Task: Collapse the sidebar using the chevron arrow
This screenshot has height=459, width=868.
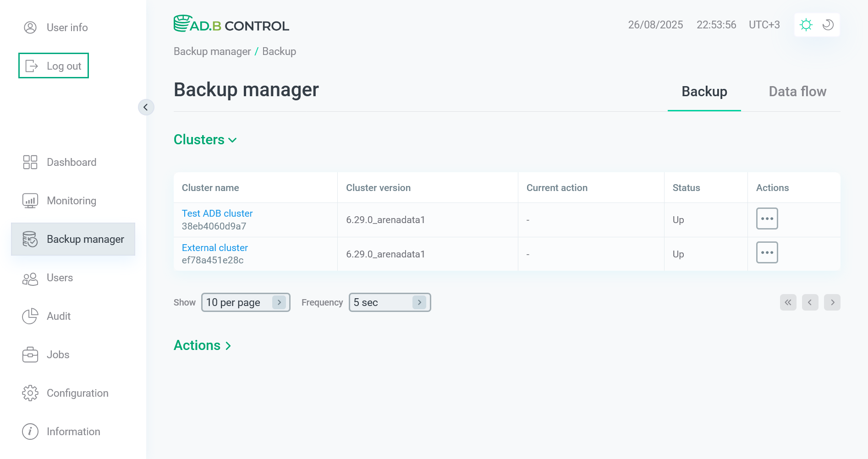Action: pyautogui.click(x=146, y=107)
